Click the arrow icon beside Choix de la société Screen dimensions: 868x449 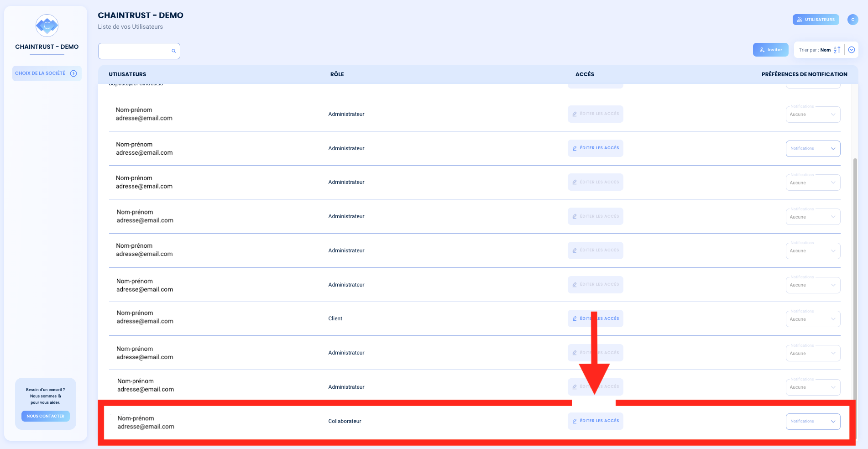click(73, 73)
